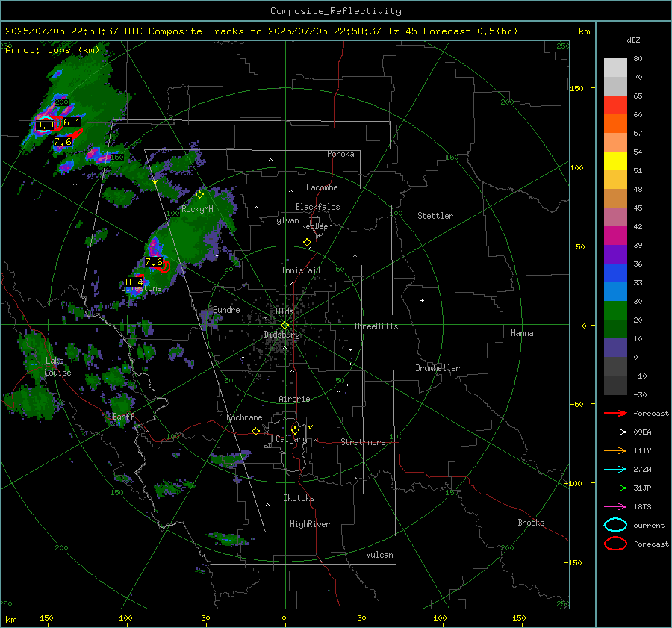Pick the dark gray swatch above -30 label
This screenshot has height=628, width=672.
coord(615,385)
